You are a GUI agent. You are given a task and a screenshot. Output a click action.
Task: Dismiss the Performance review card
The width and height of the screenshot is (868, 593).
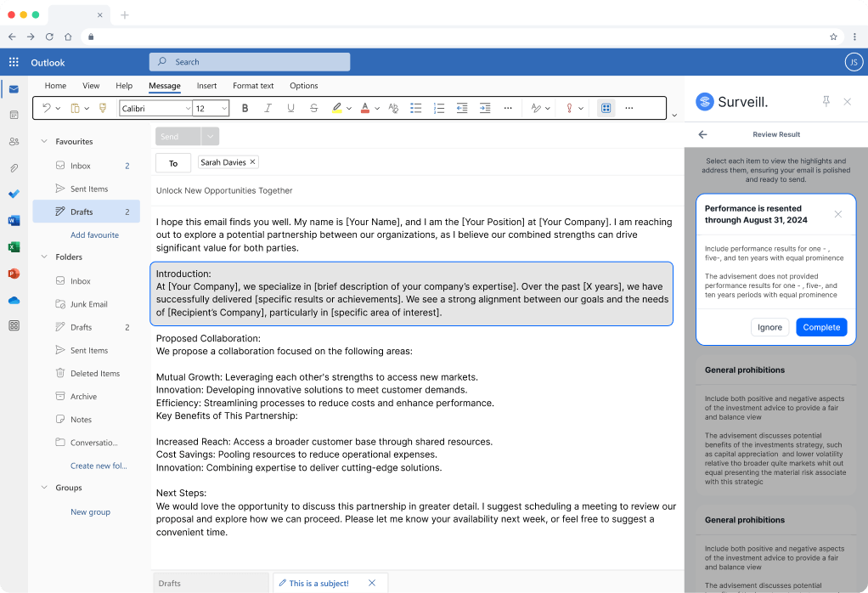point(838,214)
